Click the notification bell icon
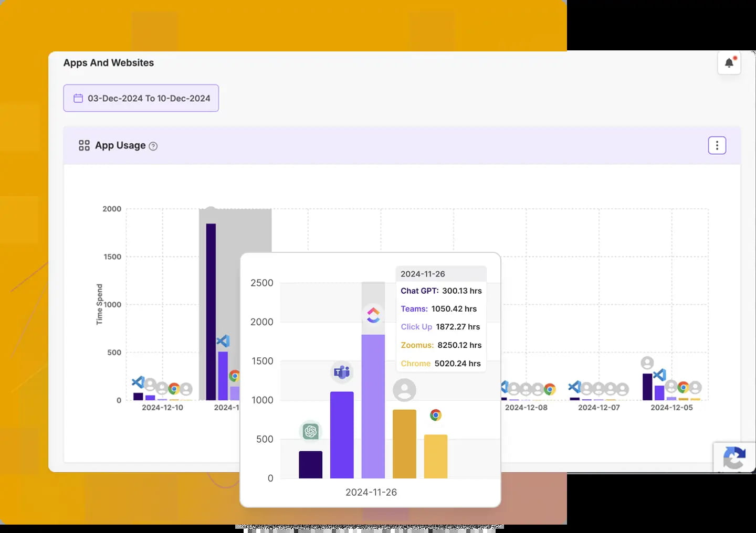 click(729, 62)
